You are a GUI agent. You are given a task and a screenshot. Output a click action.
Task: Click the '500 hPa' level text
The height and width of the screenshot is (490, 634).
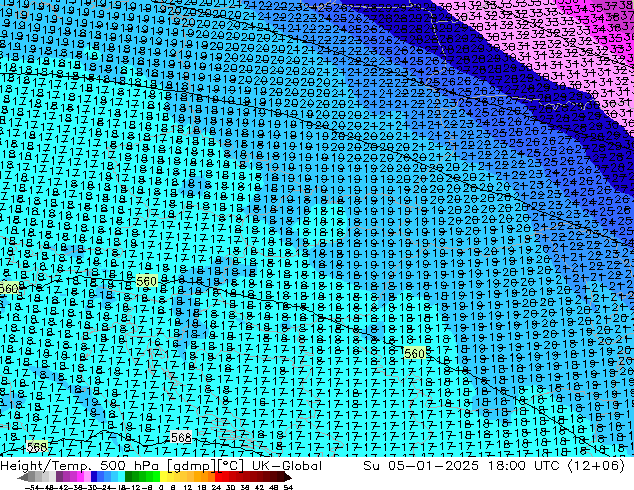click(129, 466)
